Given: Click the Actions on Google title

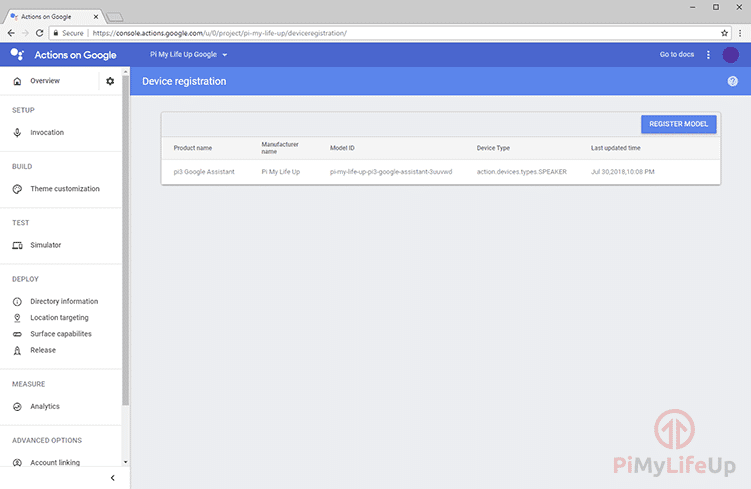Looking at the screenshot, I should point(75,55).
